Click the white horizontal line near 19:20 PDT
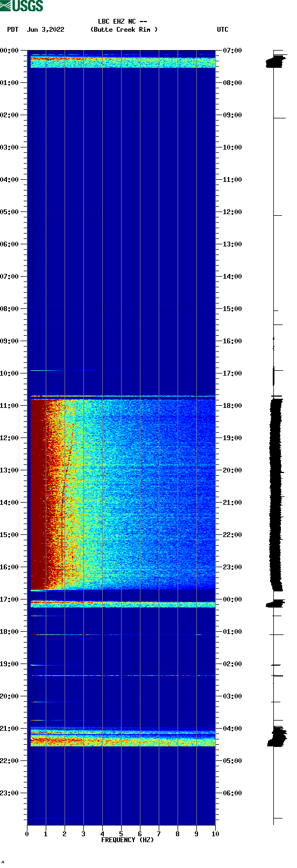 click(x=123, y=675)
